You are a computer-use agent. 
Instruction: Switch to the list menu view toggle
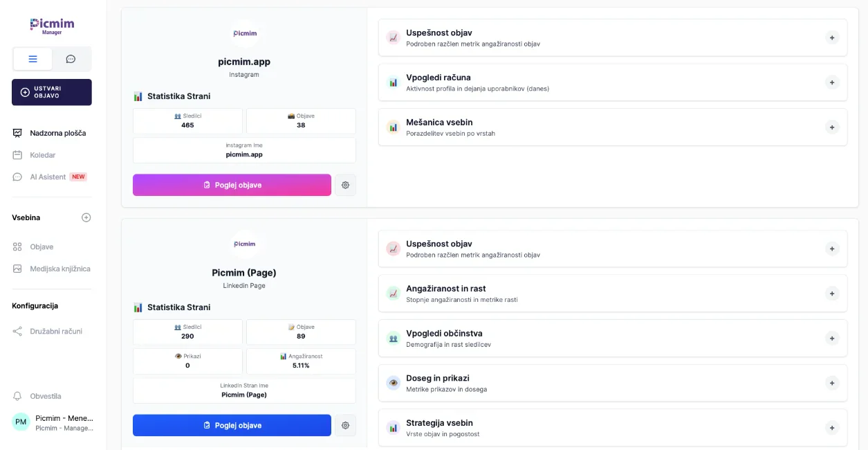33,59
